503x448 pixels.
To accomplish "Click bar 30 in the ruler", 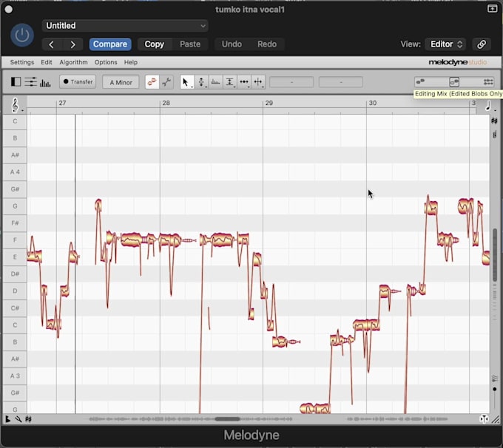I will click(x=372, y=103).
